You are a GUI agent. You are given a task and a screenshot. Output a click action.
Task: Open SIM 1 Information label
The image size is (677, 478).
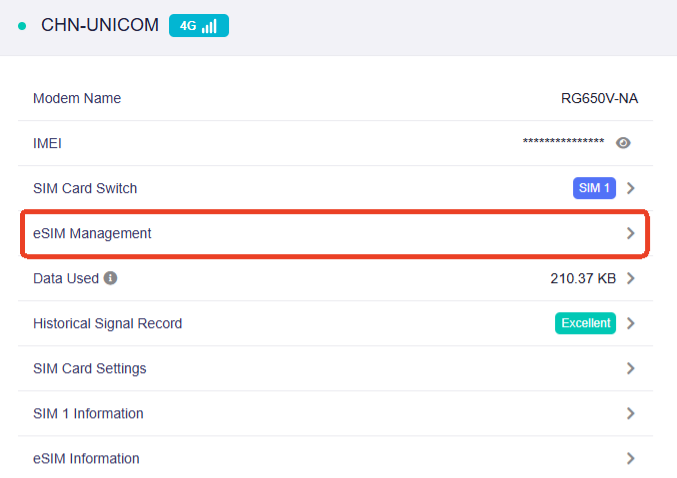point(88,413)
